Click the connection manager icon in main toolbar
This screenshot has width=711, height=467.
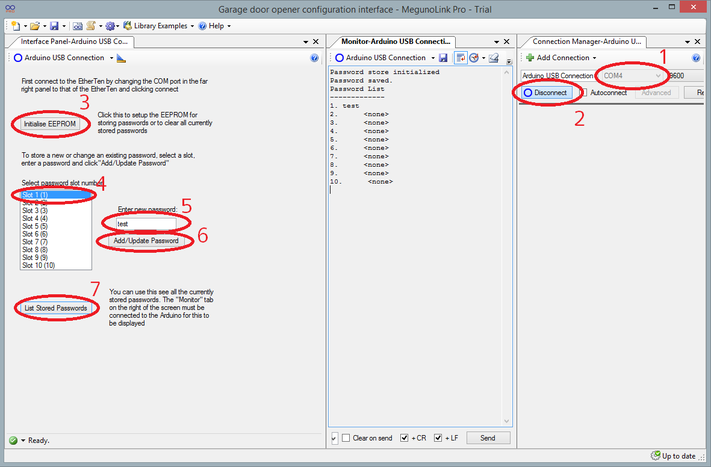[x=78, y=26]
